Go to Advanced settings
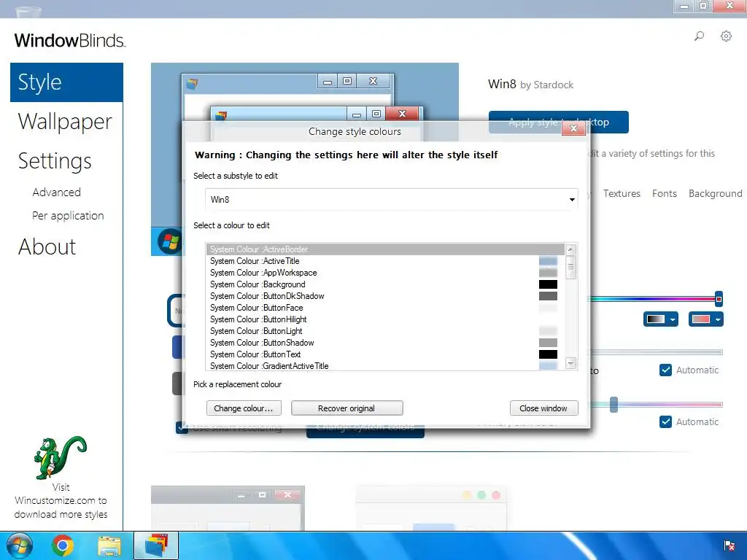 coord(57,192)
